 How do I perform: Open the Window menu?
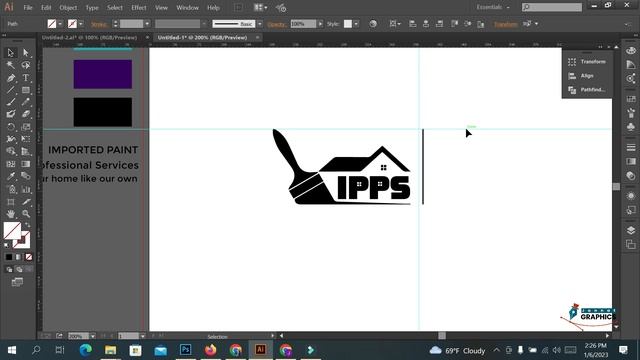coord(187,8)
